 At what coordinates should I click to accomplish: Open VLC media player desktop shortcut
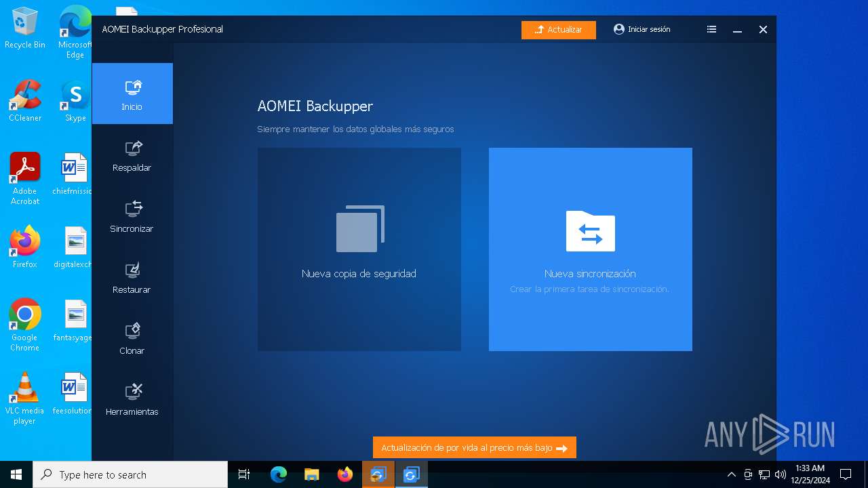tap(25, 398)
